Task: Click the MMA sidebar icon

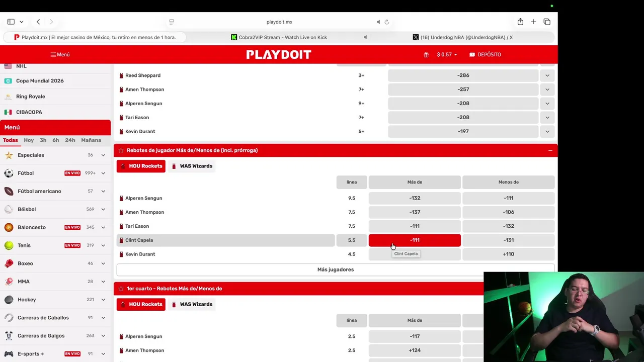Action: pyautogui.click(x=9, y=282)
